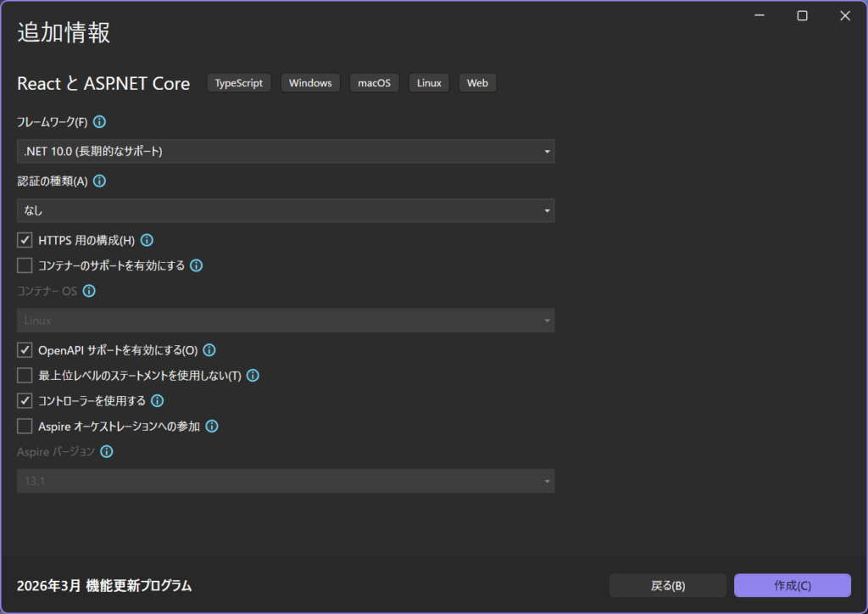
Task: Go back with the 戻る button
Action: pyautogui.click(x=667, y=585)
